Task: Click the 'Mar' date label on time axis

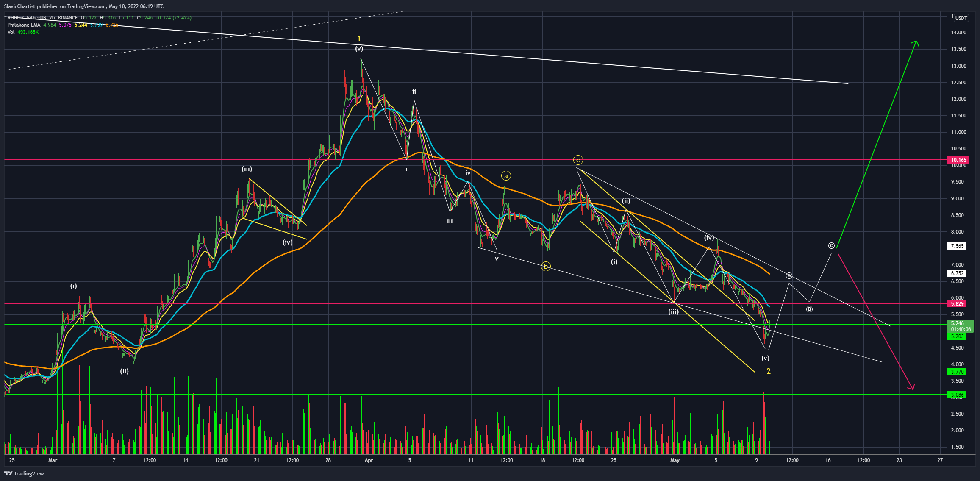Action: [53, 460]
